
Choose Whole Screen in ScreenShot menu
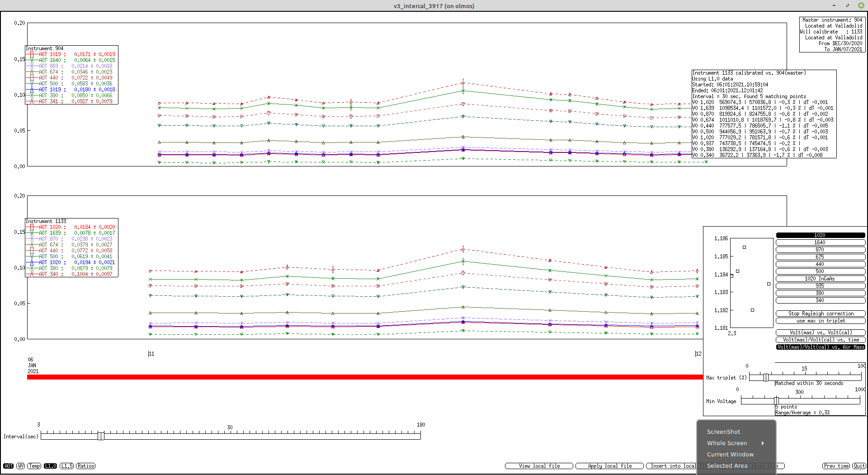[x=727, y=443]
